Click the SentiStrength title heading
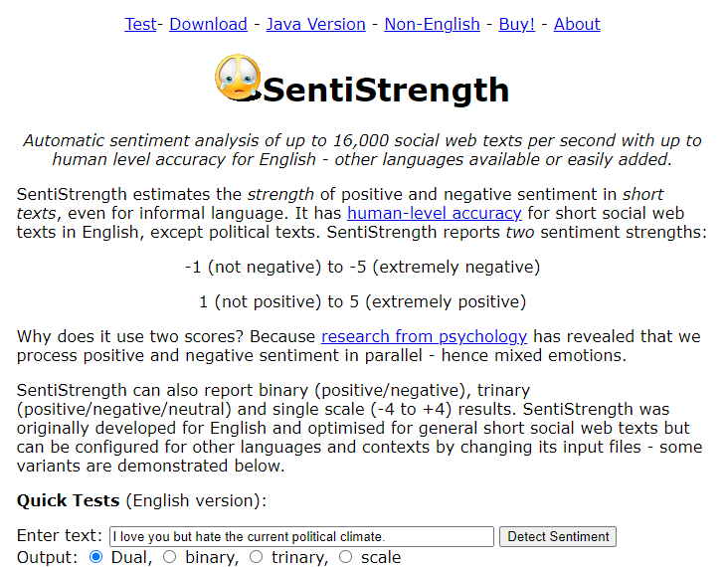 (x=386, y=90)
